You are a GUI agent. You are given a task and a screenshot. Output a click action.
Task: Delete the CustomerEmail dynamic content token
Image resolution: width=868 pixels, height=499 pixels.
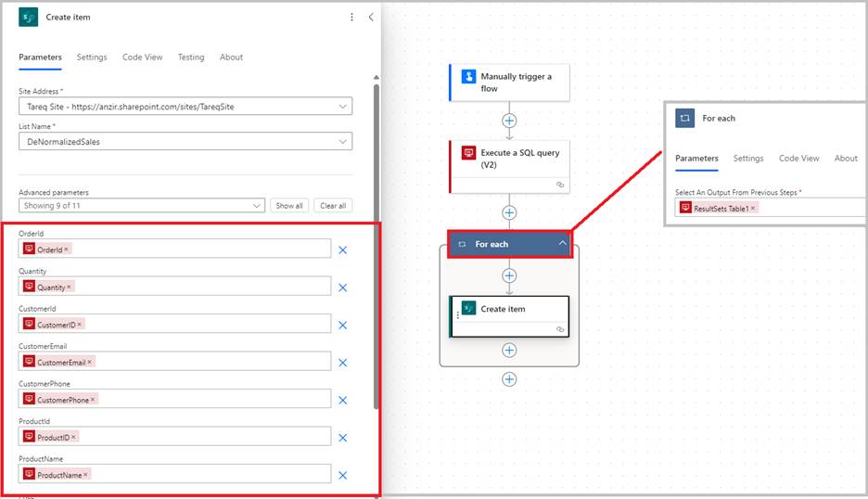90,363
